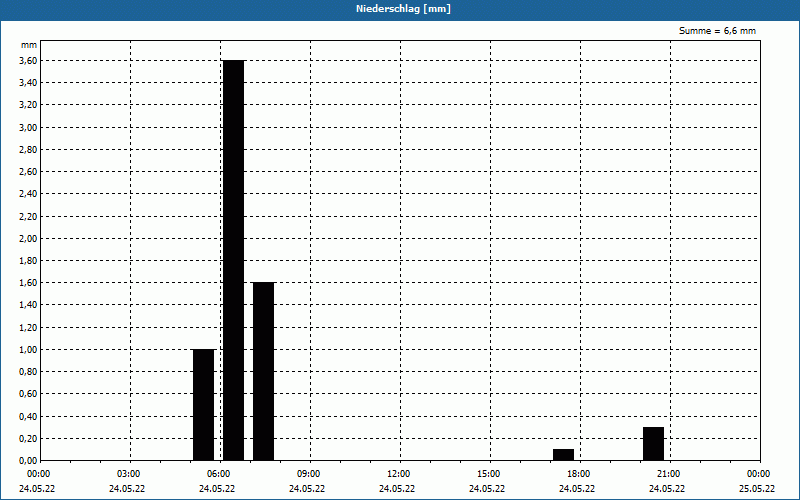Click the 09:00 time label
Image resolution: width=800 pixels, height=500 pixels.
point(309,474)
